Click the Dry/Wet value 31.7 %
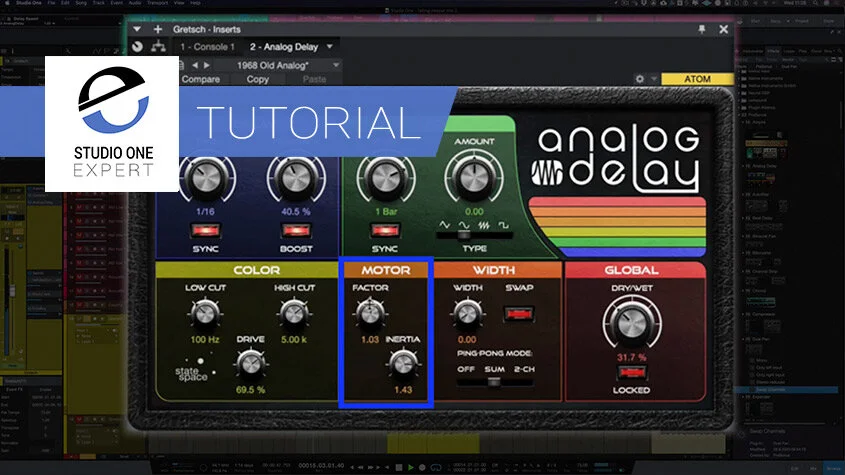This screenshot has width=845, height=475. click(631, 357)
